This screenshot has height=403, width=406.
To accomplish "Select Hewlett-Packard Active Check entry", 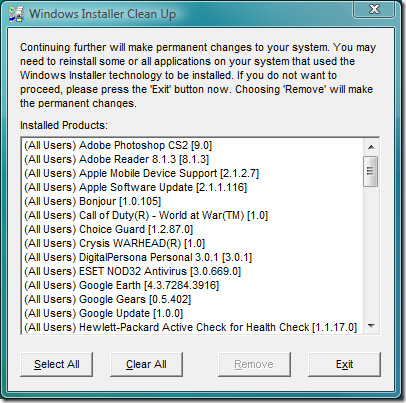I will tap(193, 327).
